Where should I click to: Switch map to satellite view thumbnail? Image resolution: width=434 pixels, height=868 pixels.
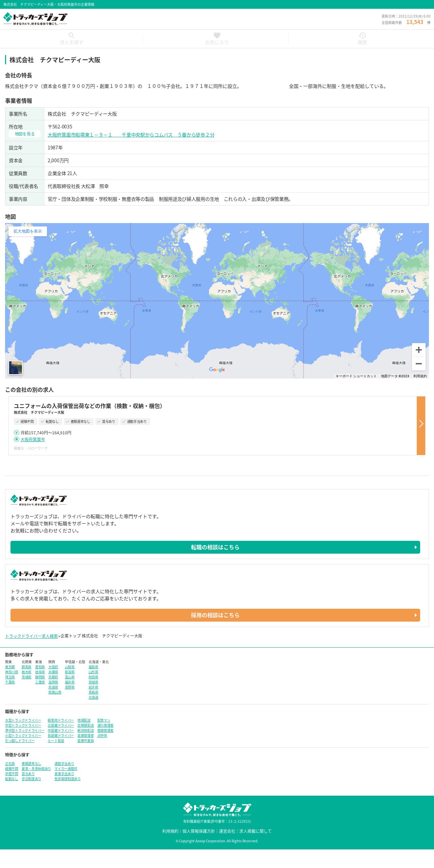(16, 368)
